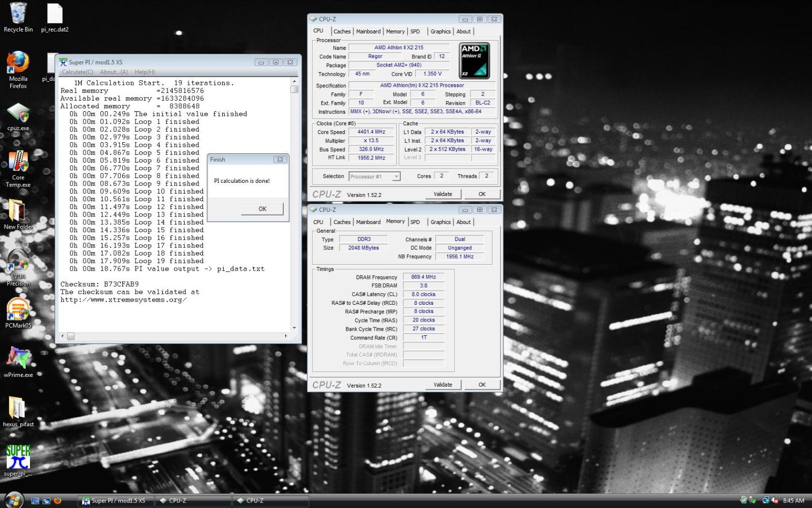
Task: Launch the Mozilla Firefox desktop shortcut
Action: coord(18,70)
